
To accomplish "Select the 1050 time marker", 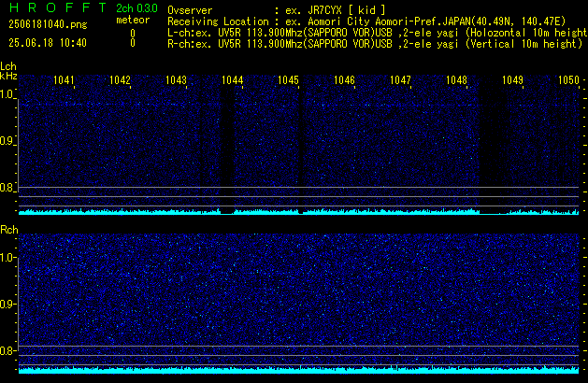I will [568, 80].
